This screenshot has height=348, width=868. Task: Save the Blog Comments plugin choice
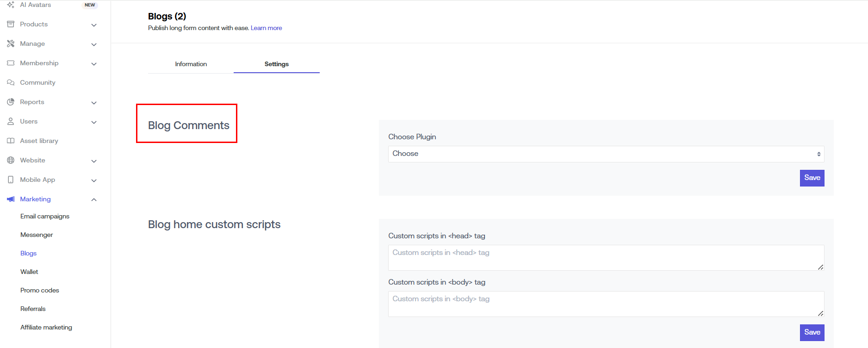[812, 178]
